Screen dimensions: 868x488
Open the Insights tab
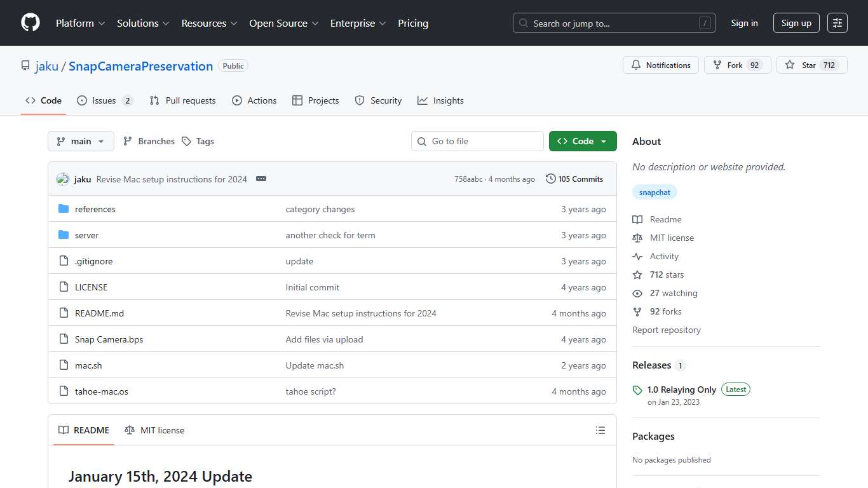pyautogui.click(x=440, y=100)
